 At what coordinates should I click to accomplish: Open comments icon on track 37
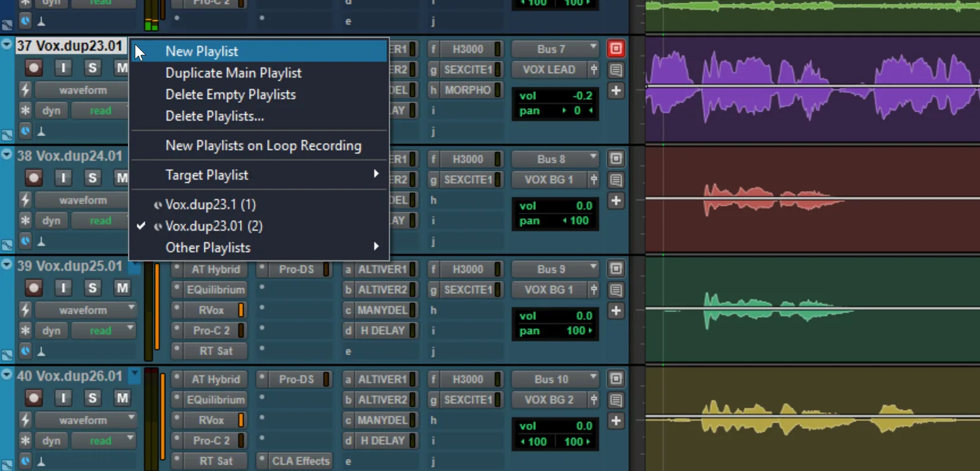coord(616,70)
